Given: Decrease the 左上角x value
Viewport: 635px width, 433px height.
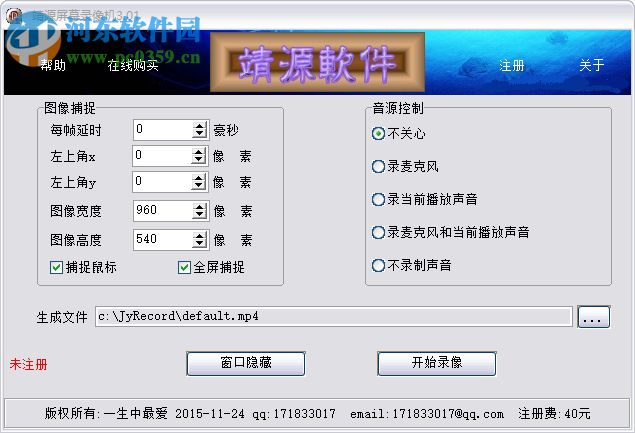Looking at the screenshot, I should (198, 160).
